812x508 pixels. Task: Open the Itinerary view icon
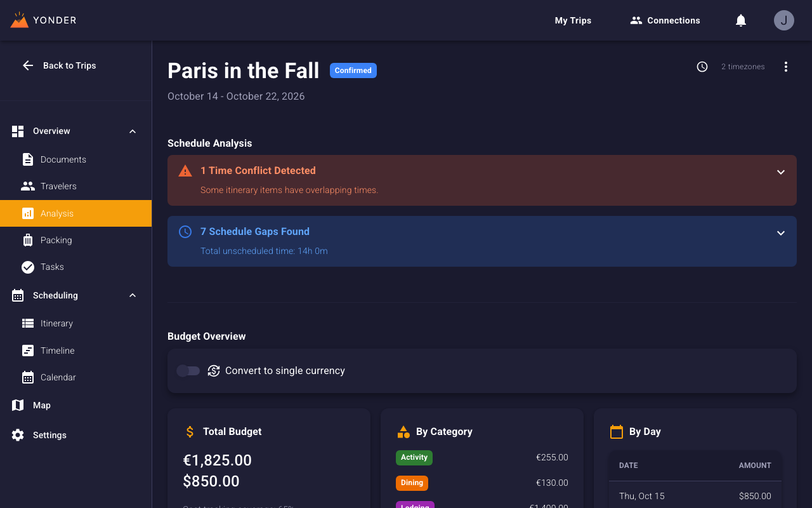click(x=28, y=323)
